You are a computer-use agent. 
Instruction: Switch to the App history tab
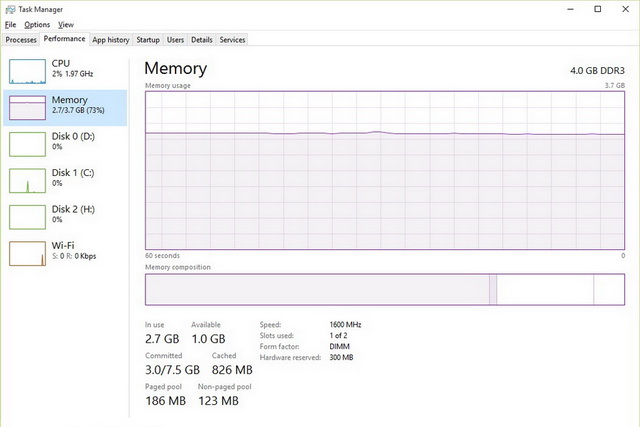pyautogui.click(x=110, y=40)
